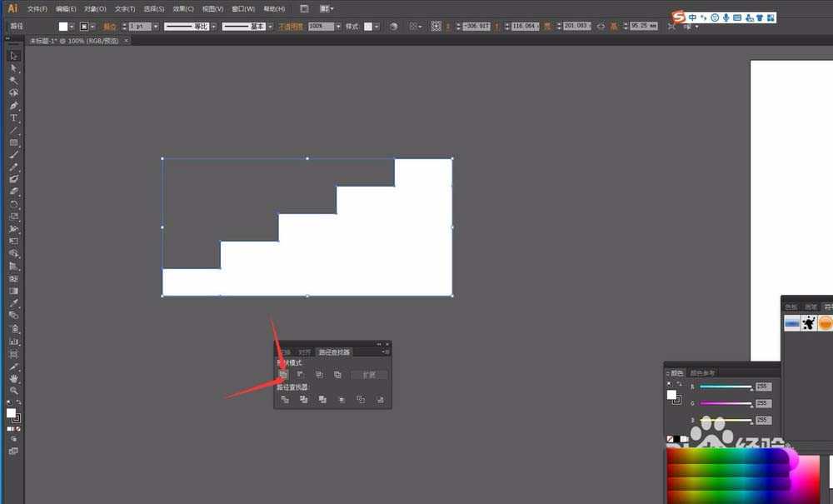Open the Pathfinder panel options menu

pyautogui.click(x=387, y=352)
